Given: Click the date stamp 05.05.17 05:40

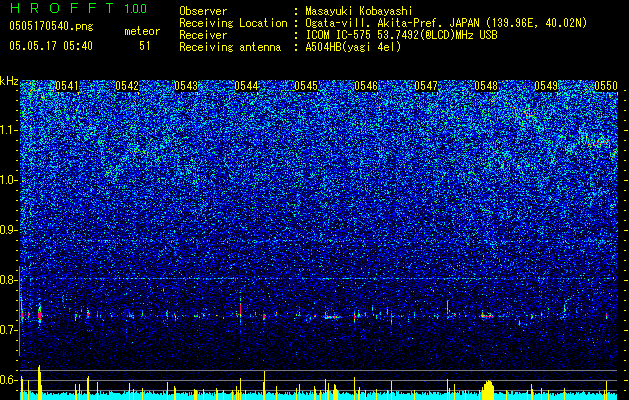Looking at the screenshot, I should click(51, 46).
